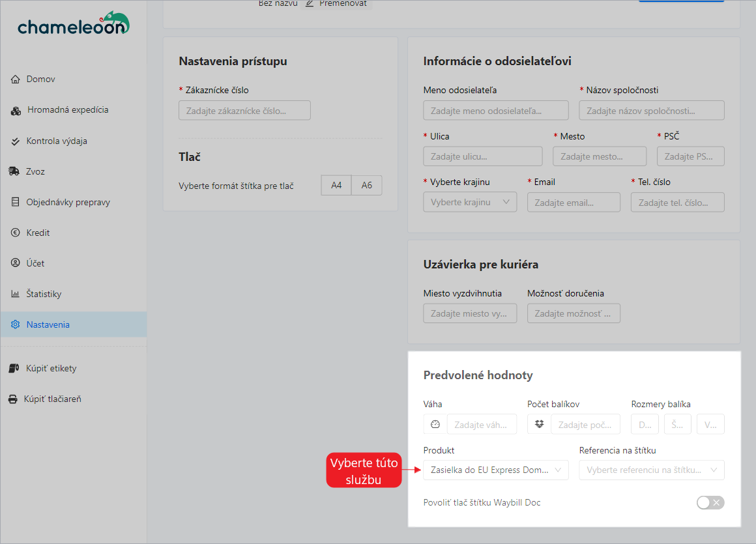Click the Kúpiť etikety label icon

coord(13,368)
